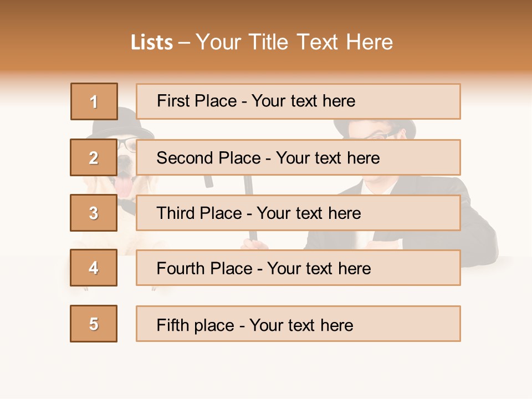
Task: Click the bold word Lists in title
Action: 152,43
